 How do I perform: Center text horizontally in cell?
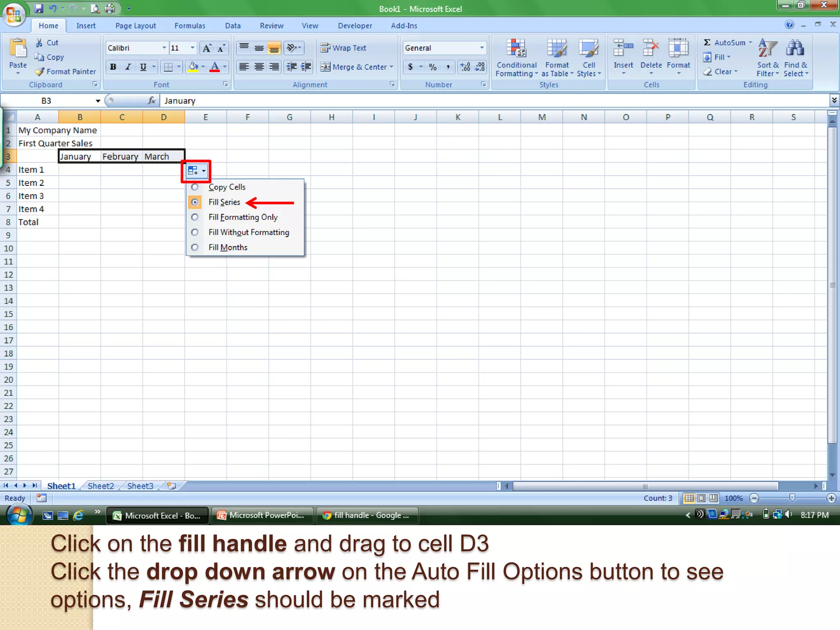(x=259, y=67)
